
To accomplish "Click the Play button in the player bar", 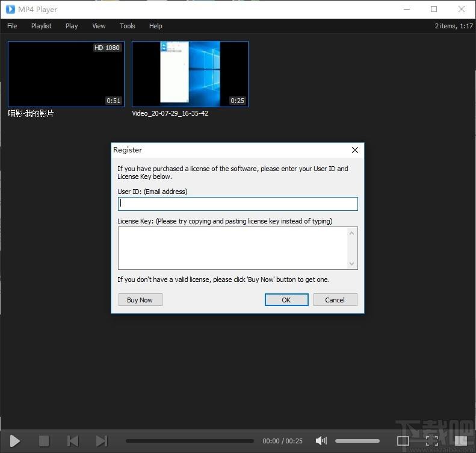I will [14, 441].
